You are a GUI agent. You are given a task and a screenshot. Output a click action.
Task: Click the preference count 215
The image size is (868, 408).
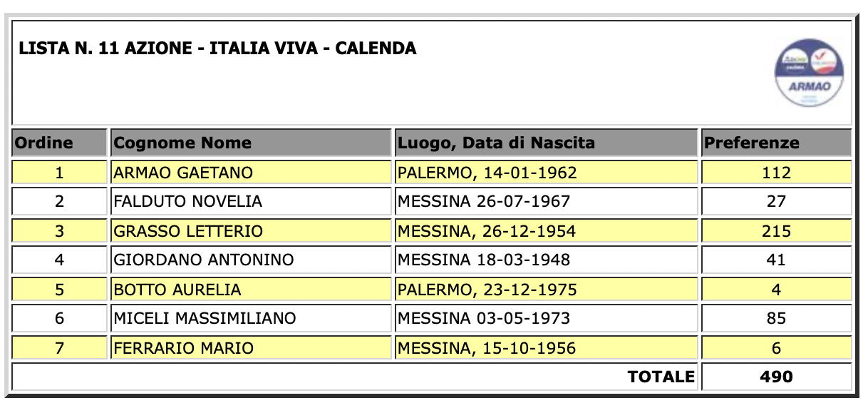click(x=776, y=231)
